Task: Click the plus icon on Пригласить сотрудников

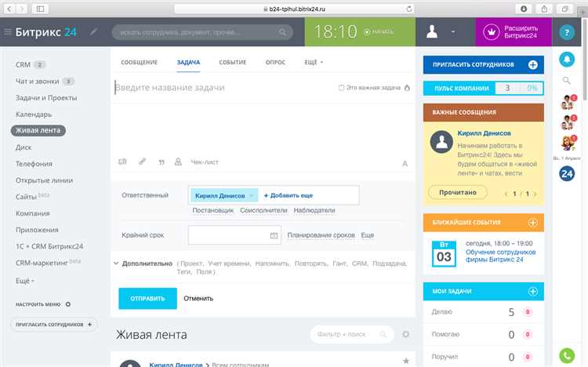Action: [x=532, y=65]
